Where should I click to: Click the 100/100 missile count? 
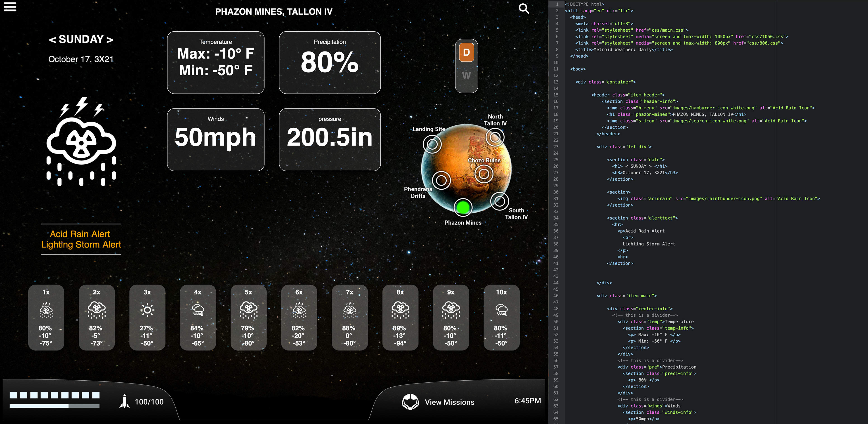(149, 402)
